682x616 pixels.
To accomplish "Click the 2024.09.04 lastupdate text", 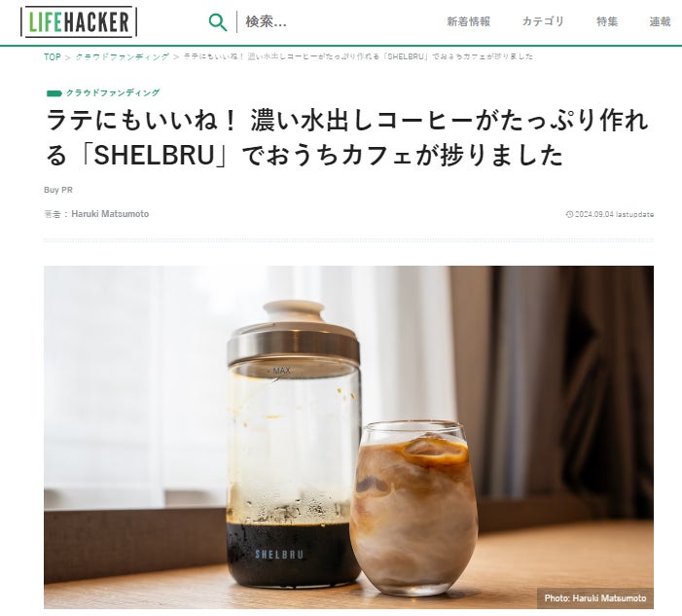I will (x=614, y=214).
